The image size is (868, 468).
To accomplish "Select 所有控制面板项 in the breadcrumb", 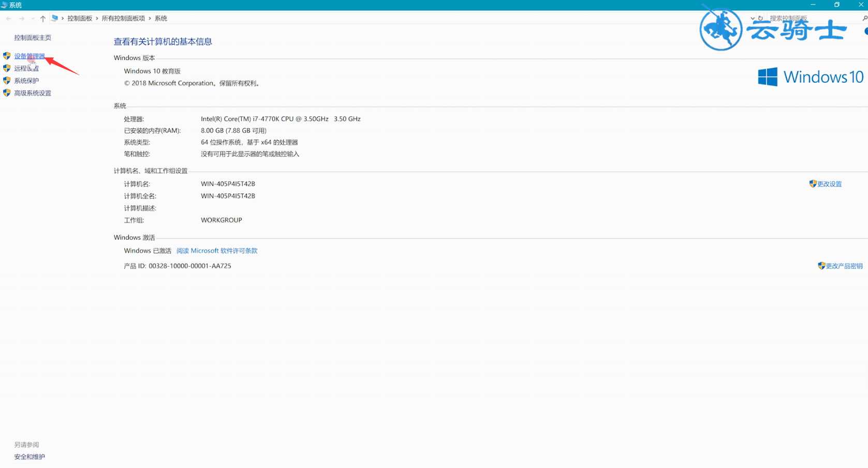I will 123,18.
